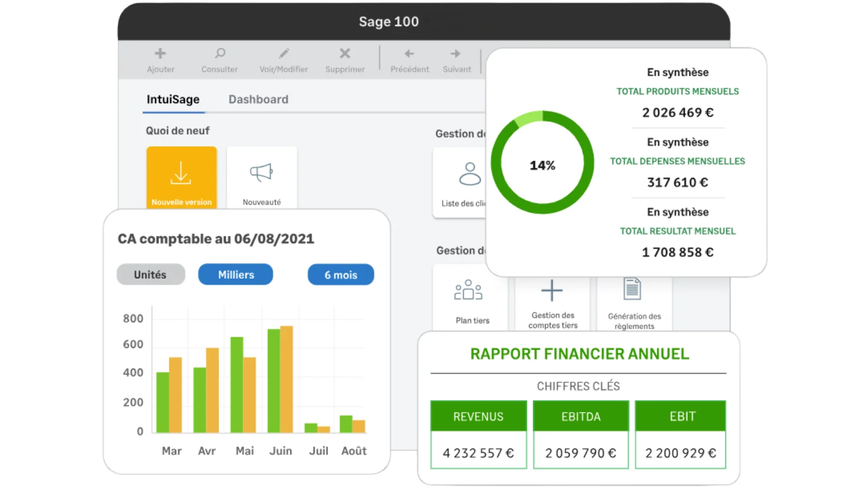
Task: Click the EBIT header cell
Action: tap(681, 416)
